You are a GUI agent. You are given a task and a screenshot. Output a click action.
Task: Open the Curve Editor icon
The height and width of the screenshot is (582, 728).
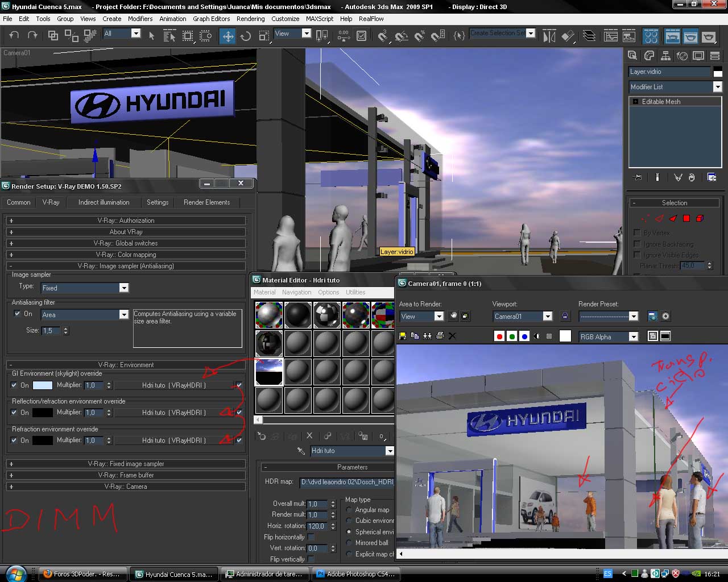coord(611,36)
